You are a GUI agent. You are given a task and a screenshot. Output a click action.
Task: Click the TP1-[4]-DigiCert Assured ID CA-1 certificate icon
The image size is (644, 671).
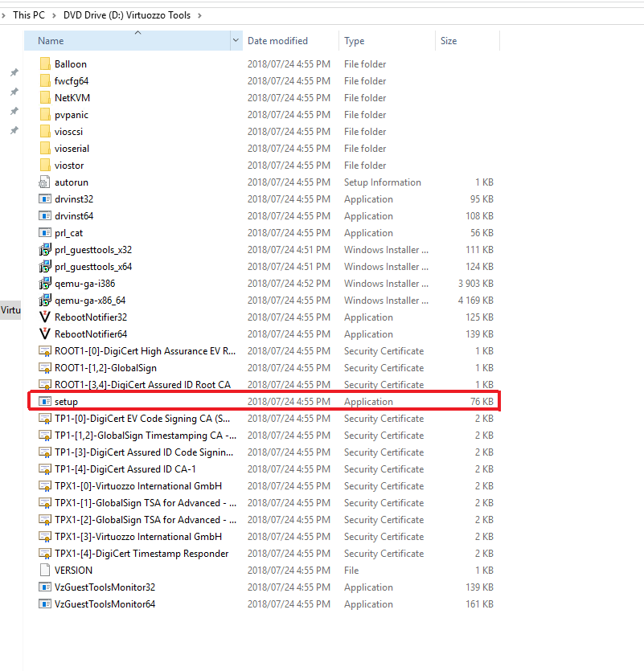click(45, 469)
